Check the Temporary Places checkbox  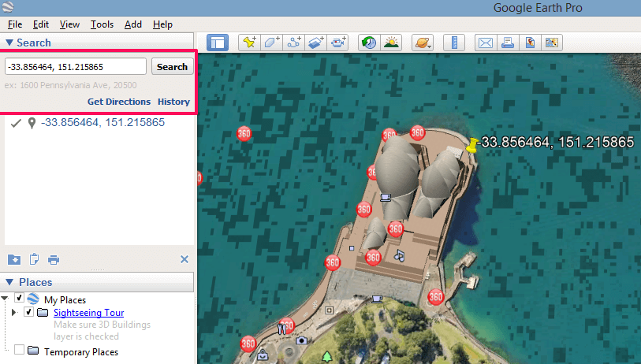[19, 349]
